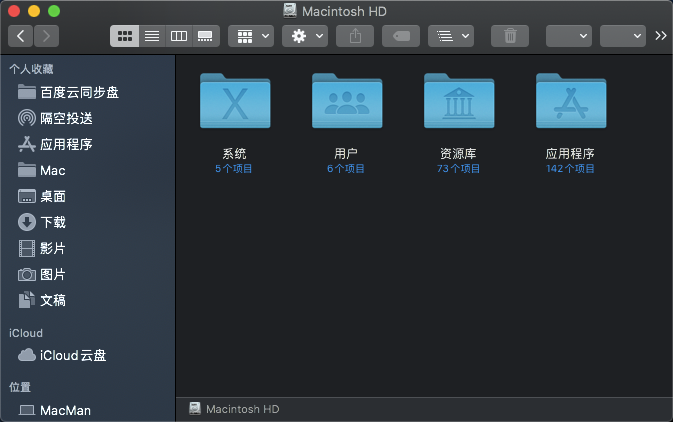The image size is (673, 422).
Task: Select MacMan under 位置 in sidebar
Action: click(x=88, y=410)
